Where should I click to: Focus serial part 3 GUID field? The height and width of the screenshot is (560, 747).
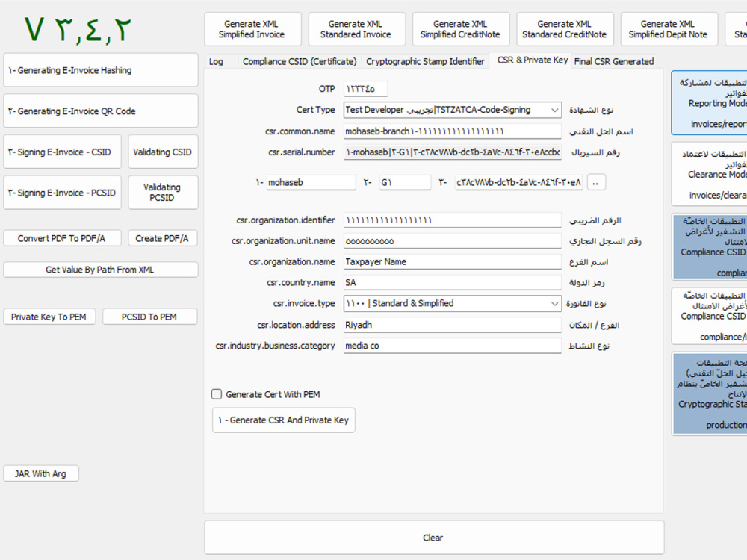(x=519, y=182)
